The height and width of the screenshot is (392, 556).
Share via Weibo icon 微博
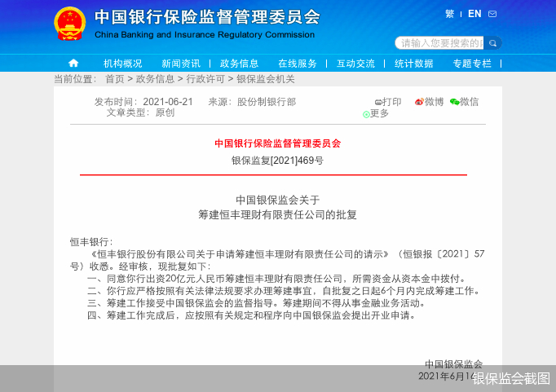tap(429, 102)
